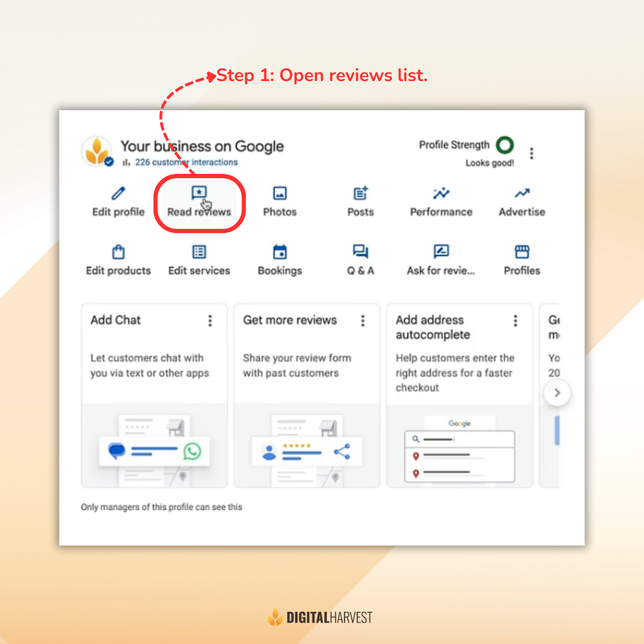Select the Posts icon
The width and height of the screenshot is (644, 644).
361,193
